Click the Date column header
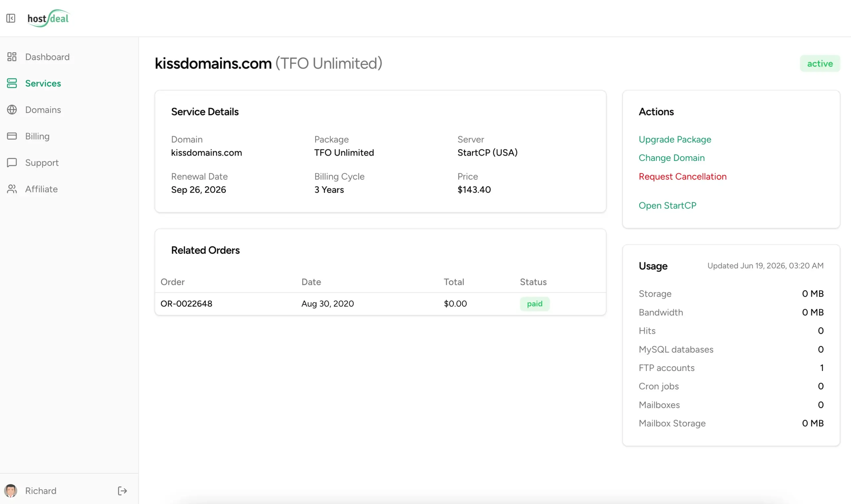 (311, 282)
